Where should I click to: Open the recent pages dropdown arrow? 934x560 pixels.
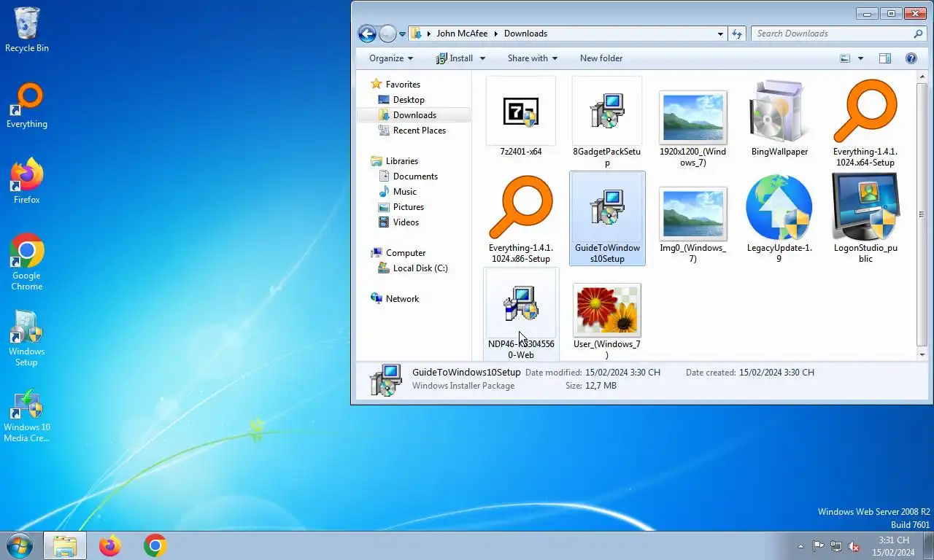coord(402,34)
